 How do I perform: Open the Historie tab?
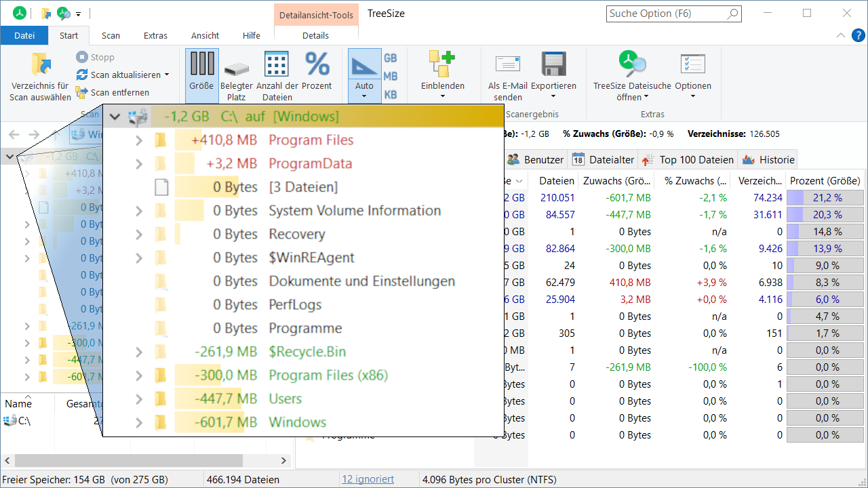pos(768,160)
